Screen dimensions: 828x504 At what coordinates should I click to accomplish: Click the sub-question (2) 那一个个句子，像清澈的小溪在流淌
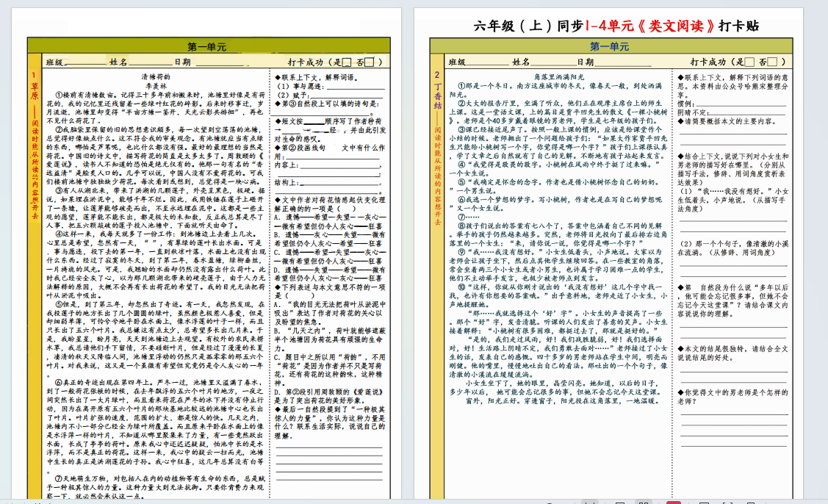(733, 248)
